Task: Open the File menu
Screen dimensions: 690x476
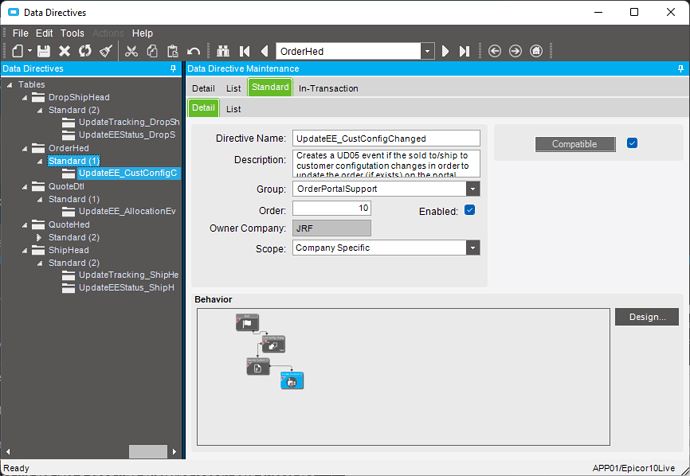Action: (20, 33)
